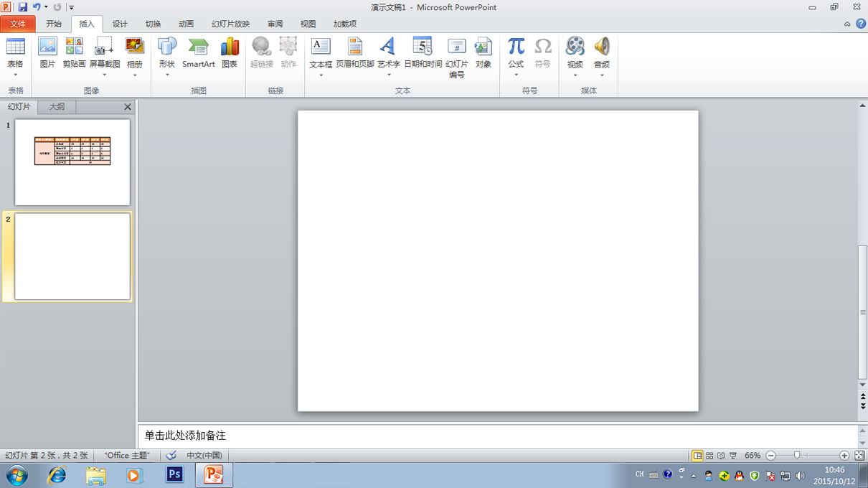The image size is (868, 488).
Task: Expand the 屏幕截图 screenshot dropdown
Action: (x=105, y=75)
